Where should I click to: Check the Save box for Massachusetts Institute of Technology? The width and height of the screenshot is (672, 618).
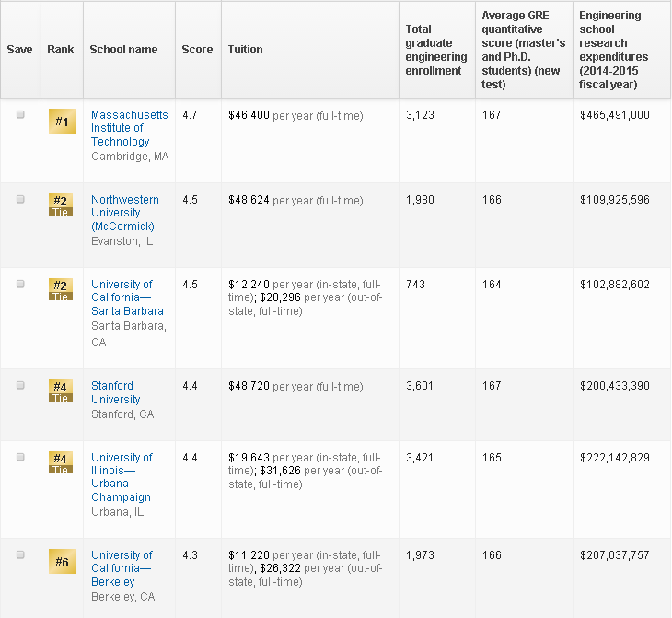tap(20, 115)
